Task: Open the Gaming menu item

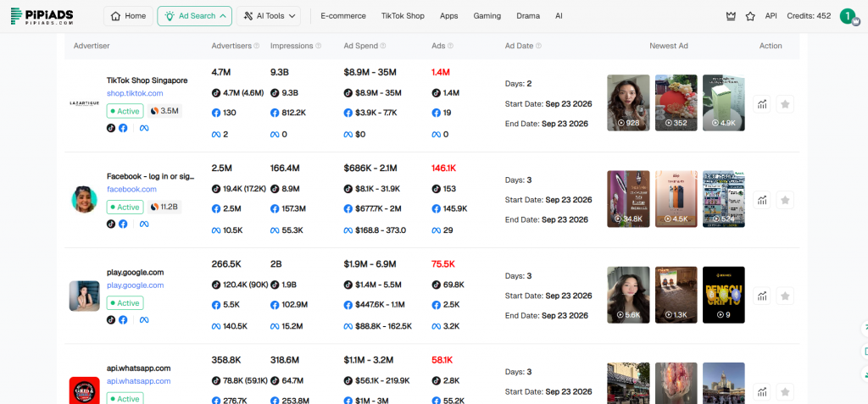Action: (487, 16)
